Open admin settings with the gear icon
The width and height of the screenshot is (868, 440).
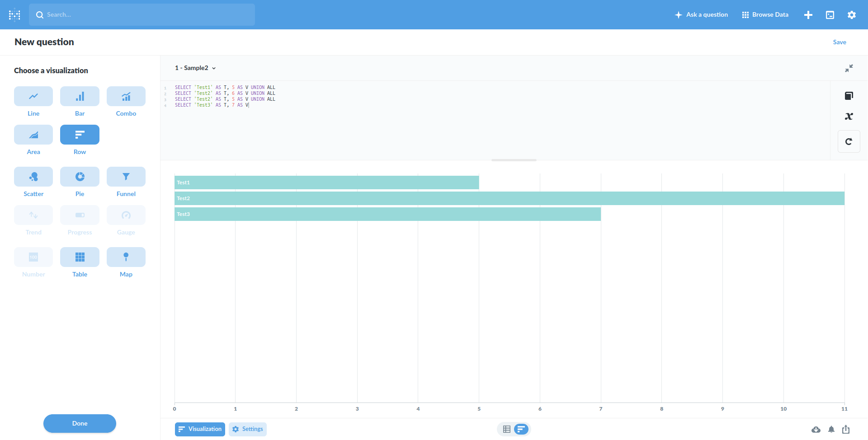(852, 14)
